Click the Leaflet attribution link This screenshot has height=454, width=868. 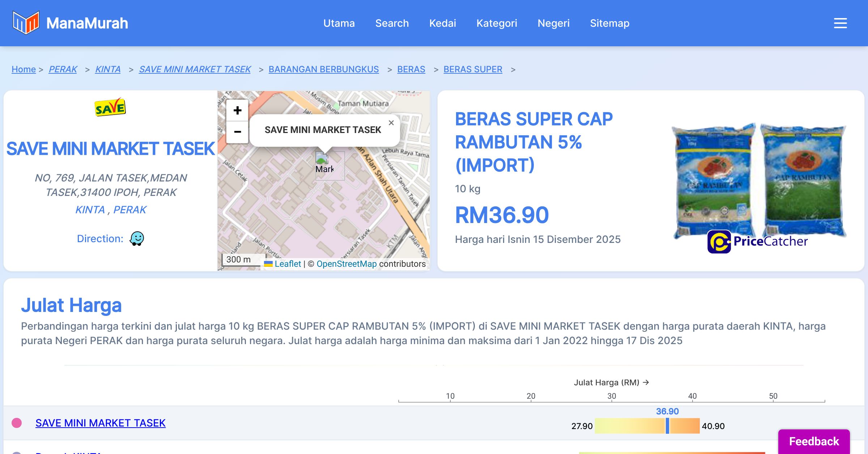click(x=288, y=264)
